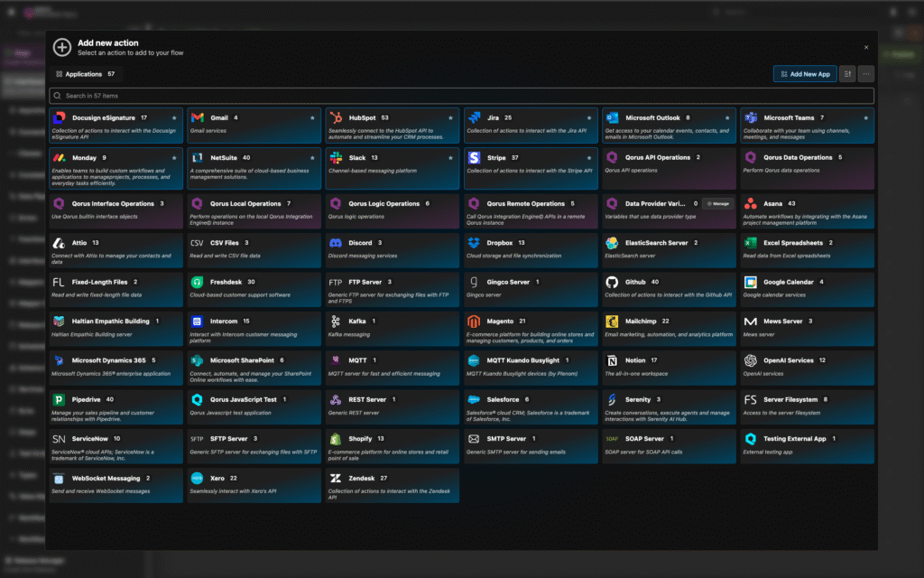Open the Microsoft Outlook icon
Image resolution: width=924 pixels, height=578 pixels.
point(613,118)
